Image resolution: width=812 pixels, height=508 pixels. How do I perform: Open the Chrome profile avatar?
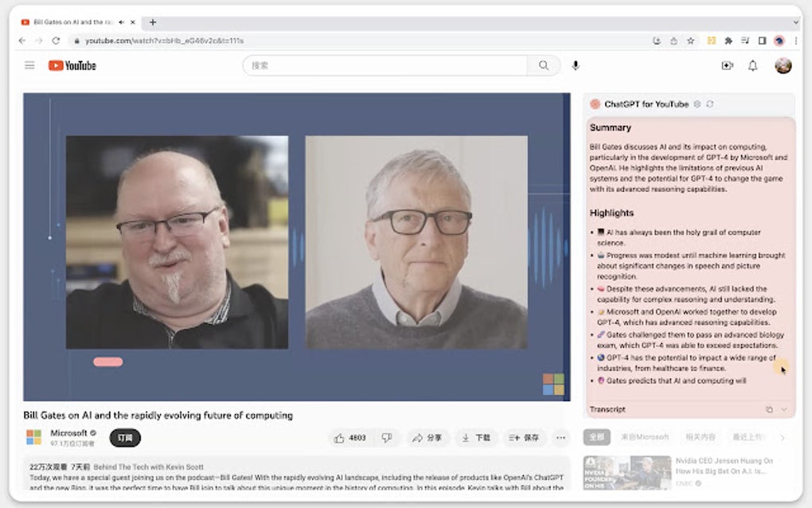pos(779,41)
